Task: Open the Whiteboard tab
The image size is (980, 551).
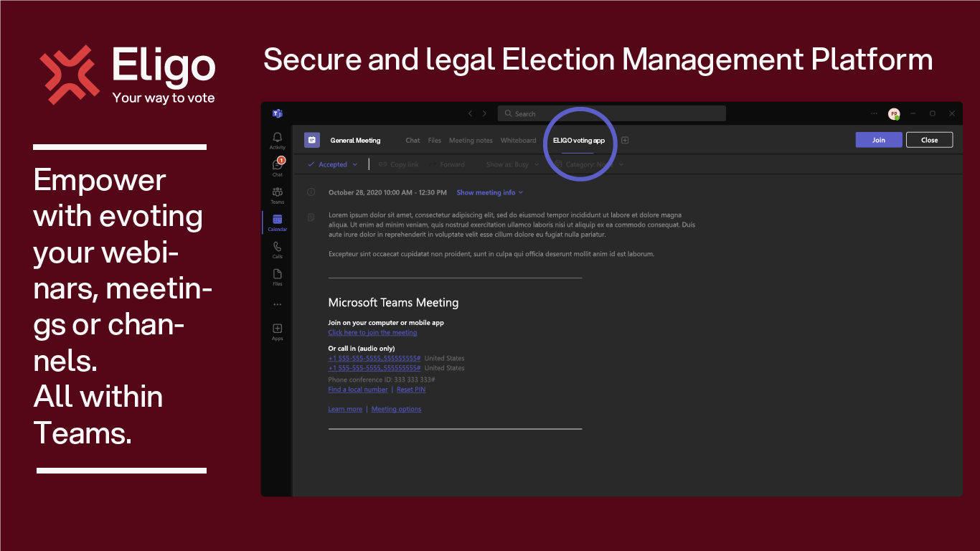Action: tap(518, 141)
